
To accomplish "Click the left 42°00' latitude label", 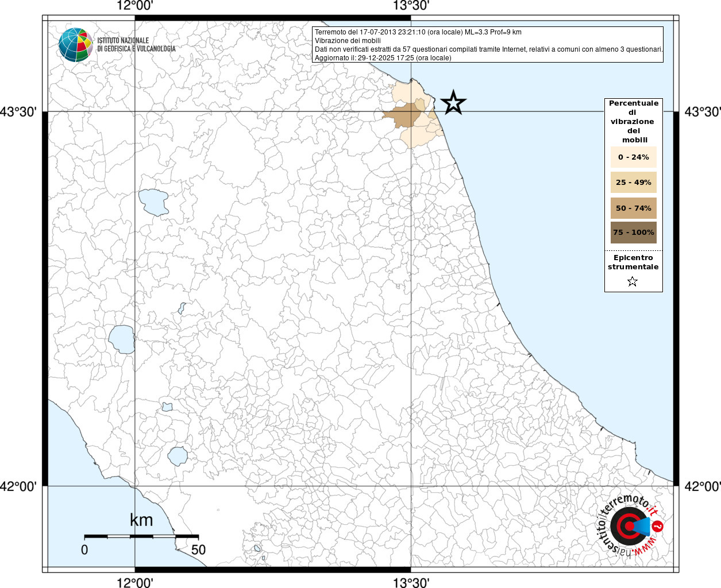I will point(18,486).
